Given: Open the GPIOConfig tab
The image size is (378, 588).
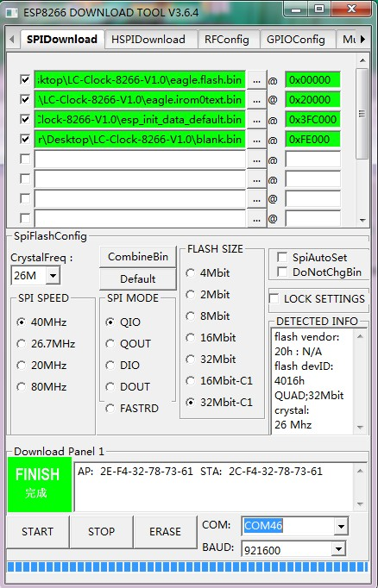Looking at the screenshot, I should click(x=296, y=40).
